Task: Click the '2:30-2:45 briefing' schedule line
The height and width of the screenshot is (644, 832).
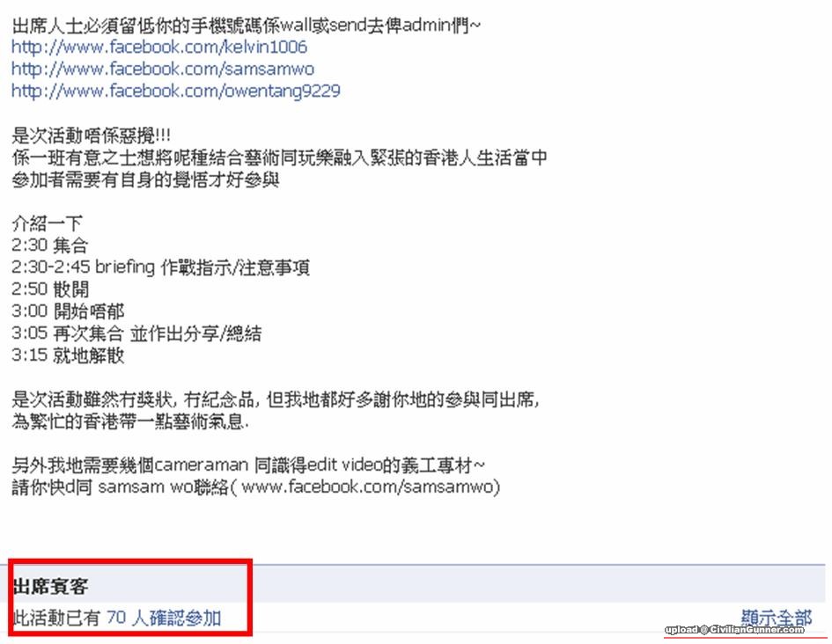Action: (160, 267)
